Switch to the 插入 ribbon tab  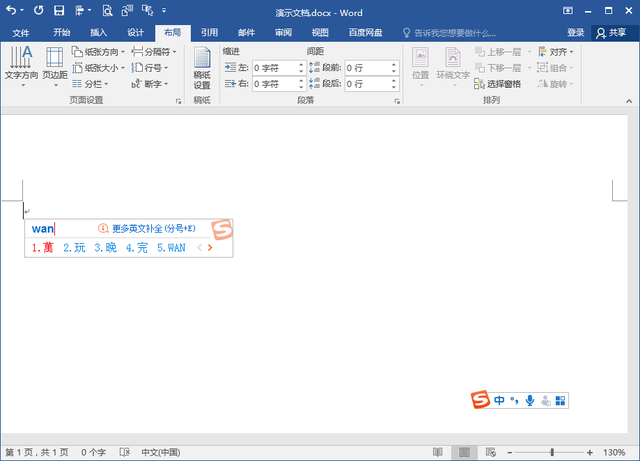tap(99, 32)
